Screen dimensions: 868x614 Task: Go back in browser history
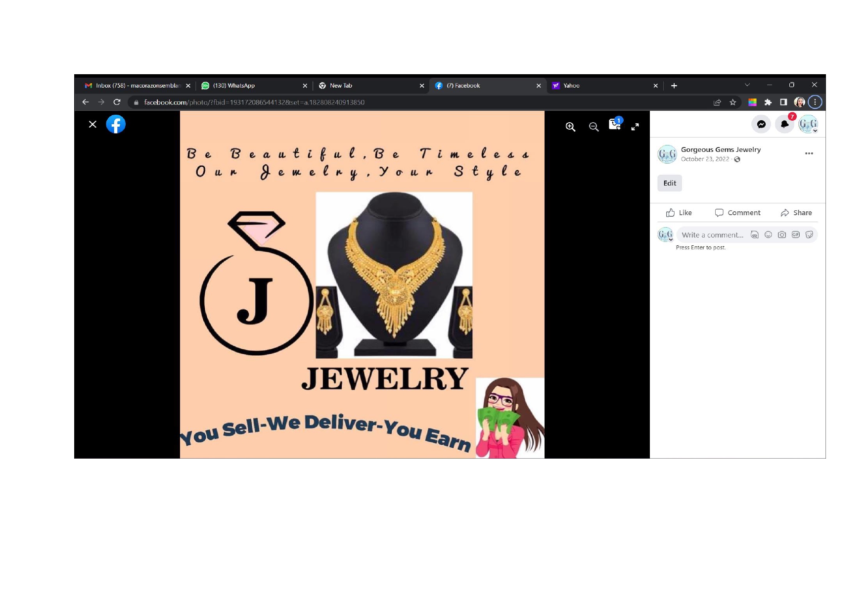point(86,102)
